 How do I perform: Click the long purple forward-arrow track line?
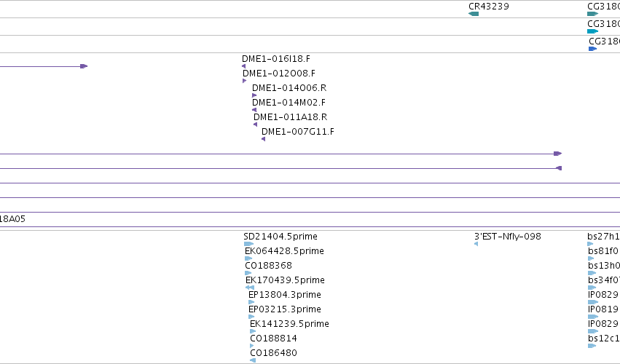pyautogui.click(x=280, y=154)
